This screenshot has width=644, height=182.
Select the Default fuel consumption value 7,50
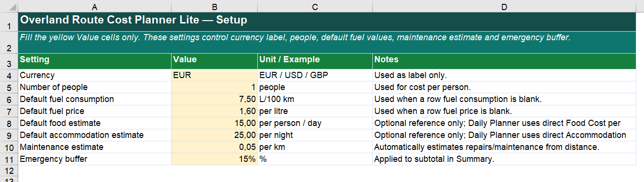click(x=214, y=99)
